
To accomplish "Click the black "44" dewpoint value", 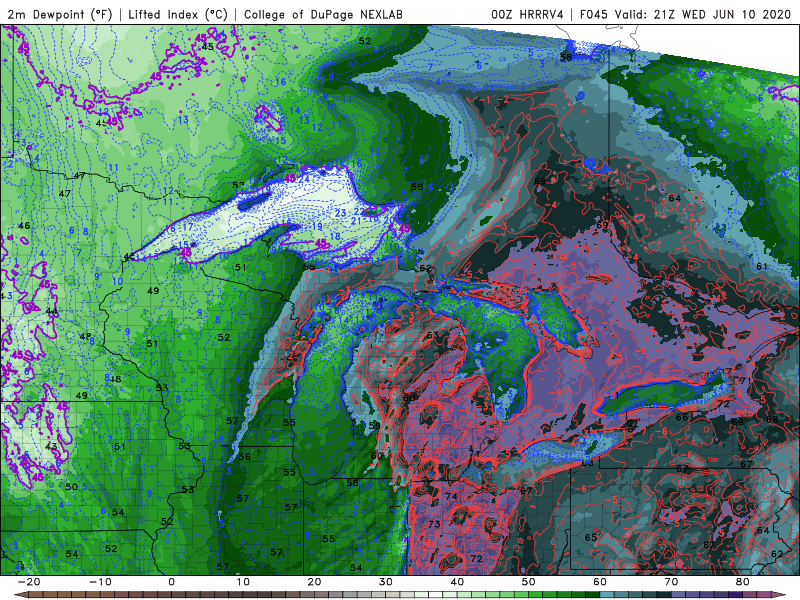I will tap(51, 311).
